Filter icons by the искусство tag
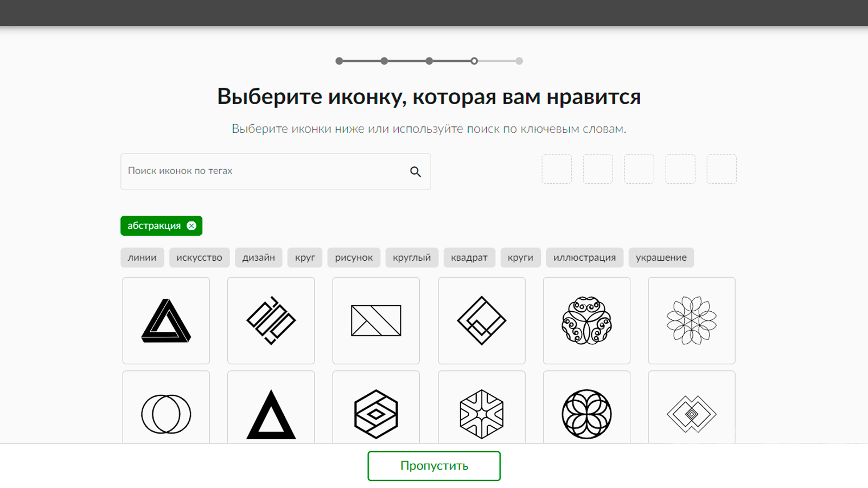 tap(199, 258)
